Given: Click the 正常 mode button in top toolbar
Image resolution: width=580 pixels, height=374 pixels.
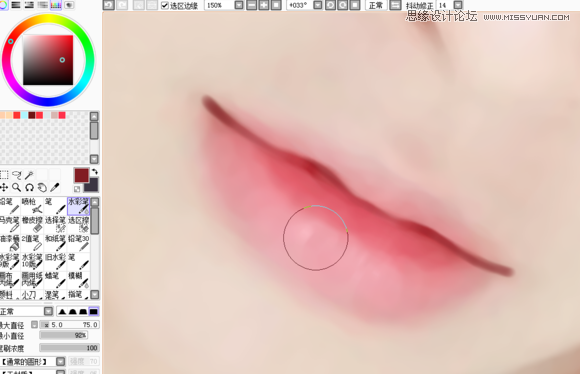Looking at the screenshot, I should tap(376, 5).
